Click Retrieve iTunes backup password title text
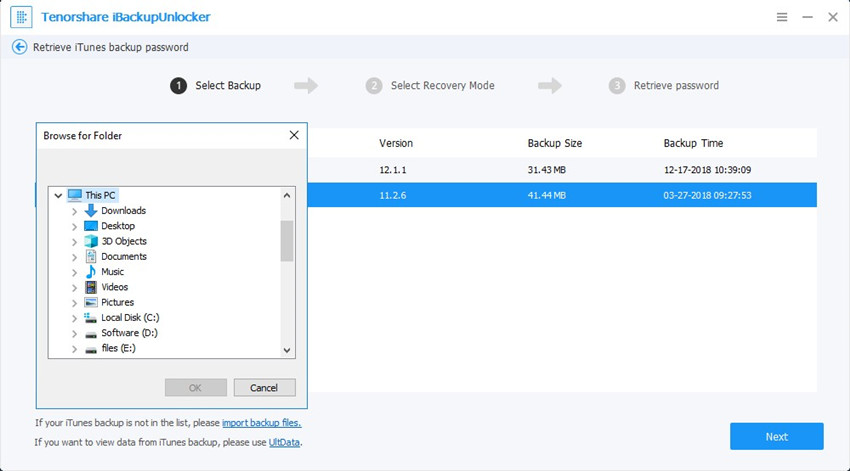 click(111, 47)
